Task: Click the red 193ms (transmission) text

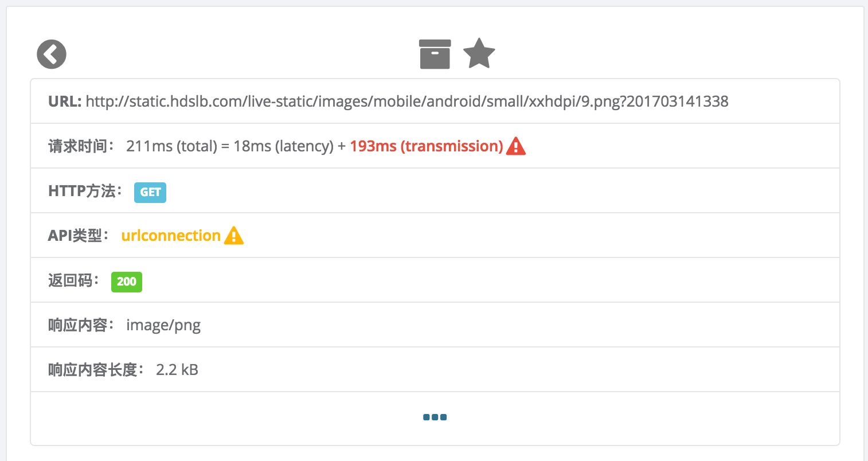Action: [x=426, y=146]
